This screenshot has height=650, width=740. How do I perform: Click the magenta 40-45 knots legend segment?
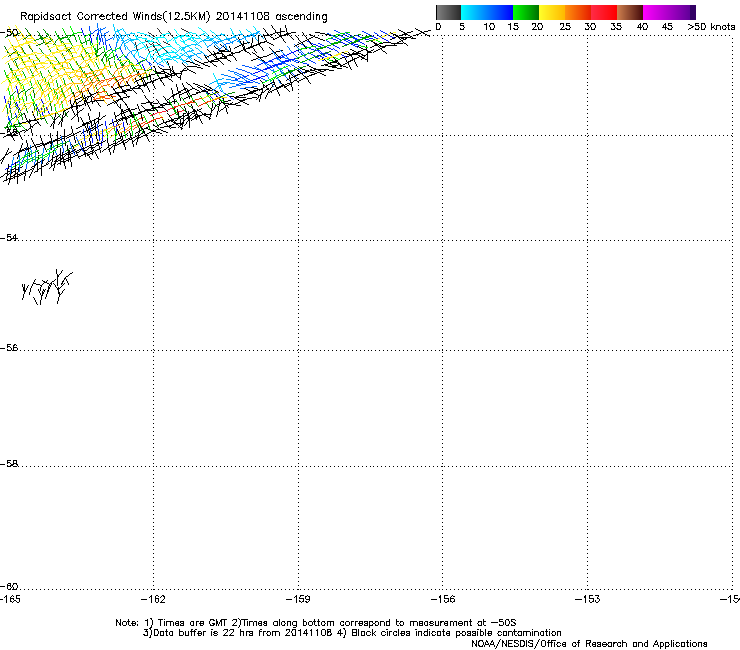coord(656,12)
